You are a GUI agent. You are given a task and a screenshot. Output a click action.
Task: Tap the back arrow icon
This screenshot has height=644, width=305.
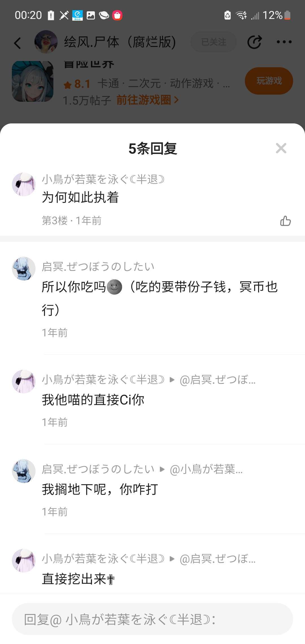coord(18,43)
